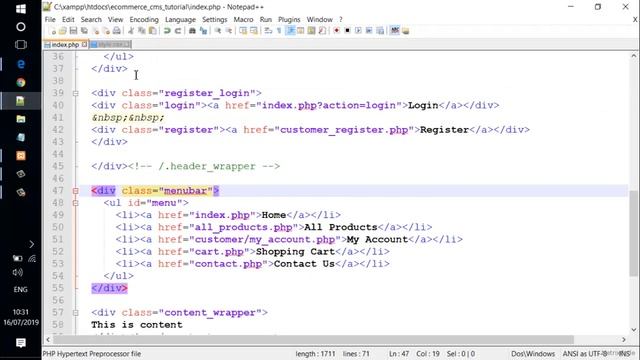The width and height of the screenshot is (640, 360).
Task: Toggle INS insert mode in status bar
Action: click(x=624, y=353)
